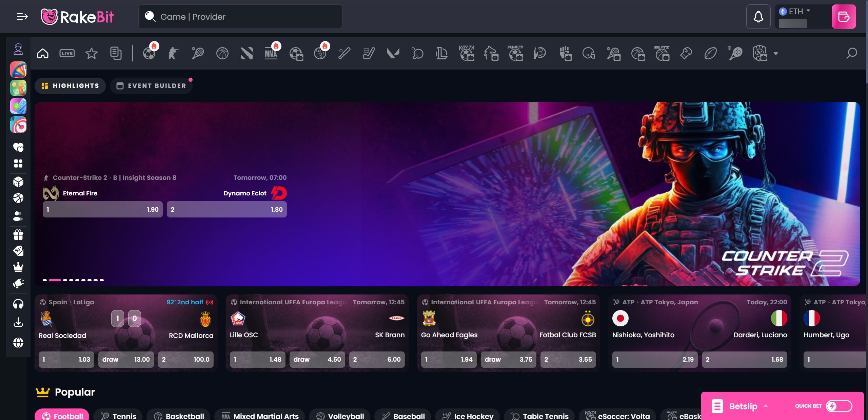Bet SK Brann win at 6.00
Image resolution: width=868 pixels, height=420 pixels.
click(377, 359)
